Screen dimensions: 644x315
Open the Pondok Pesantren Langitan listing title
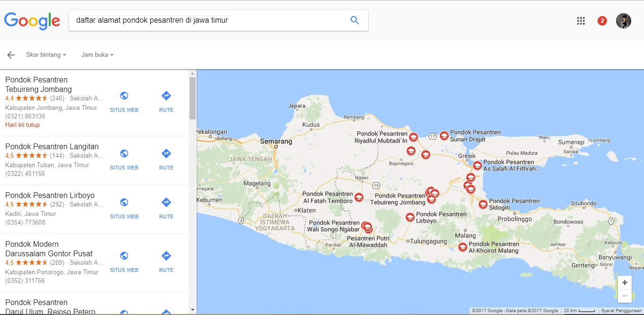52,147
